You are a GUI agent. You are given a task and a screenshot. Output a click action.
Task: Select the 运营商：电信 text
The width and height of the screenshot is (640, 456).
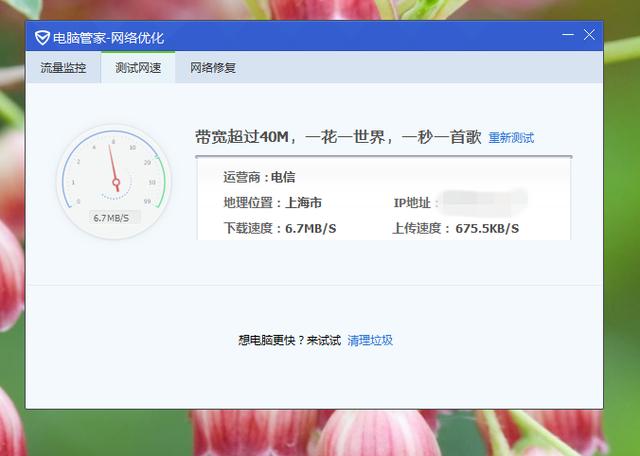pyautogui.click(x=259, y=178)
